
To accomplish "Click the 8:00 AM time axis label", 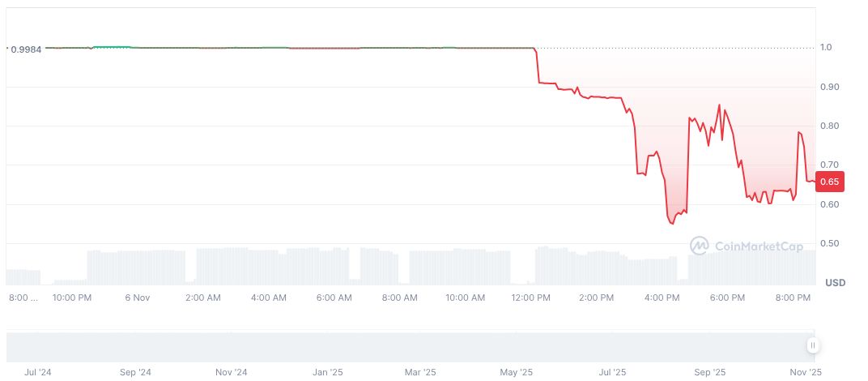I will click(400, 298).
